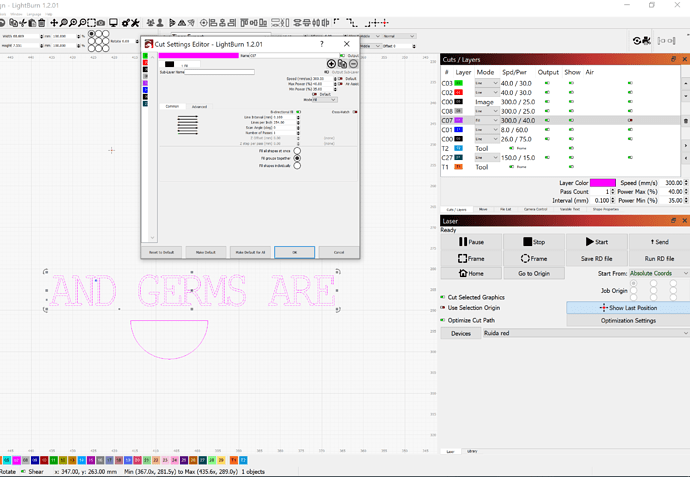690x477 pixels.
Task: Toggle Air assist for layer C07 row
Action: pos(631,120)
